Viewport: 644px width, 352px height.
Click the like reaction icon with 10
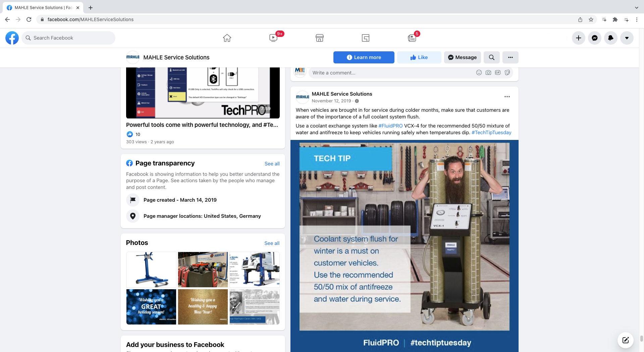click(130, 134)
